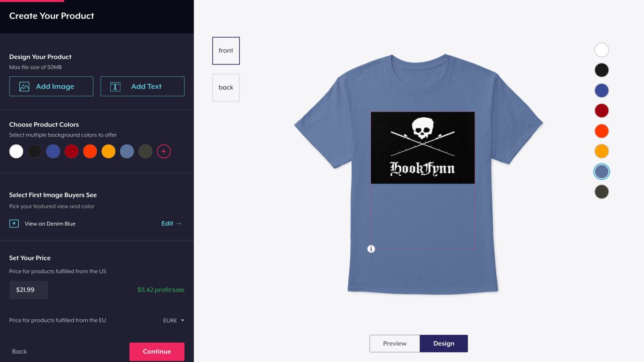Image resolution: width=644 pixels, height=362 pixels.
Task: Select the orange swatch under Choose Product Colors
Action: pos(90,151)
